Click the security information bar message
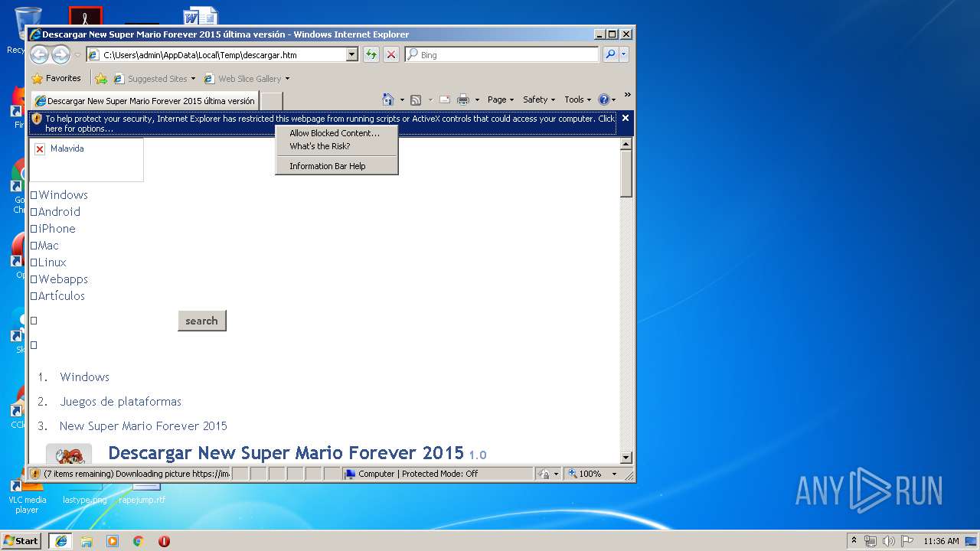 (329, 123)
